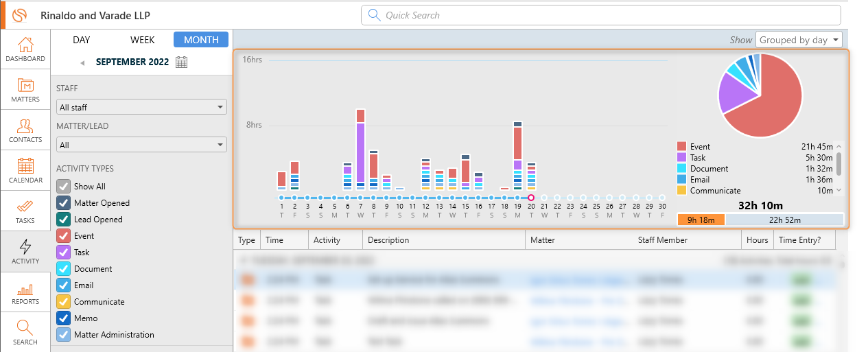Image resolution: width=868 pixels, height=352 pixels.
Task: Open the Reports chart icon
Action: pyautogui.click(x=25, y=288)
